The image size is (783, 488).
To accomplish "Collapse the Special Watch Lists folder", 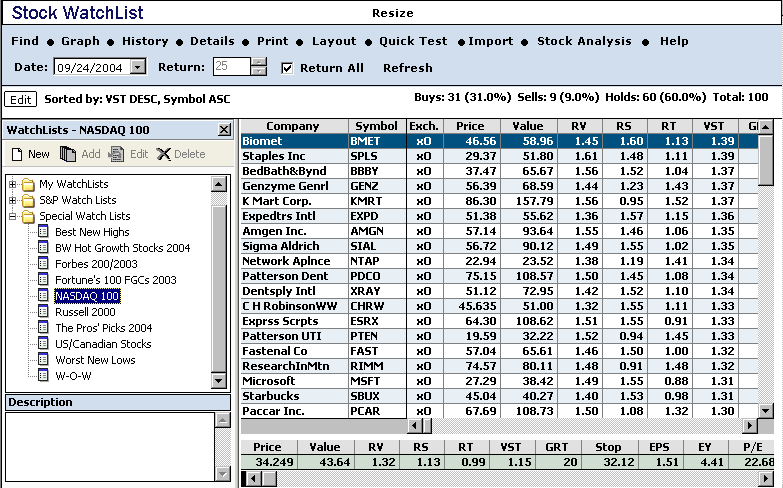I will pos(12,216).
